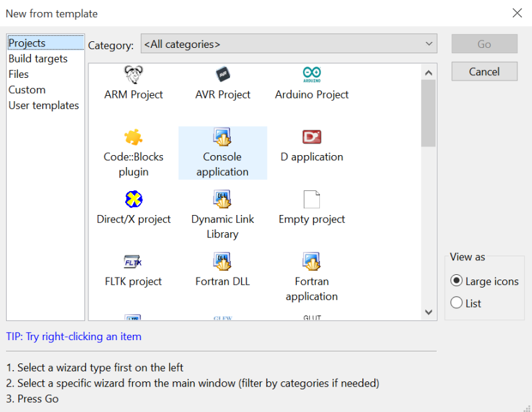Select the Dynamic Link Library icon
Image resolution: width=532 pixels, height=412 pixels.
click(x=223, y=199)
